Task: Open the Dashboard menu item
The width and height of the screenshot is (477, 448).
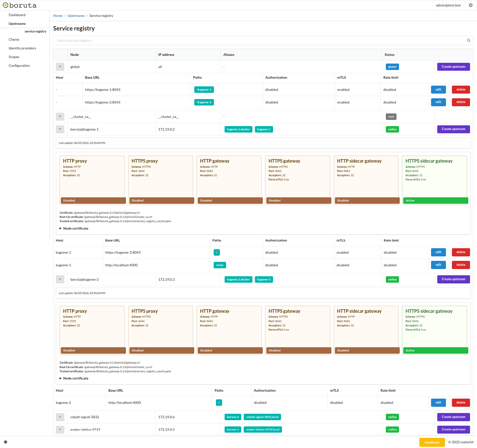Action: click(x=17, y=15)
